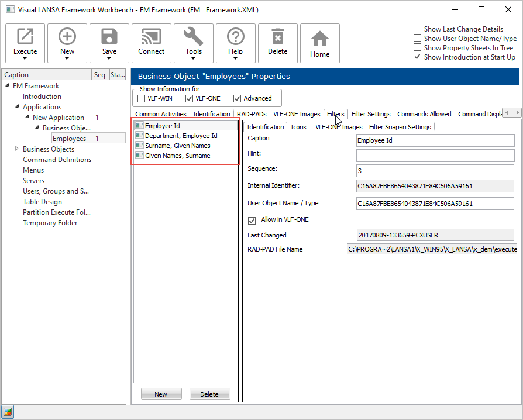
Task: Click the Connect toolbar icon
Action: tap(151, 36)
